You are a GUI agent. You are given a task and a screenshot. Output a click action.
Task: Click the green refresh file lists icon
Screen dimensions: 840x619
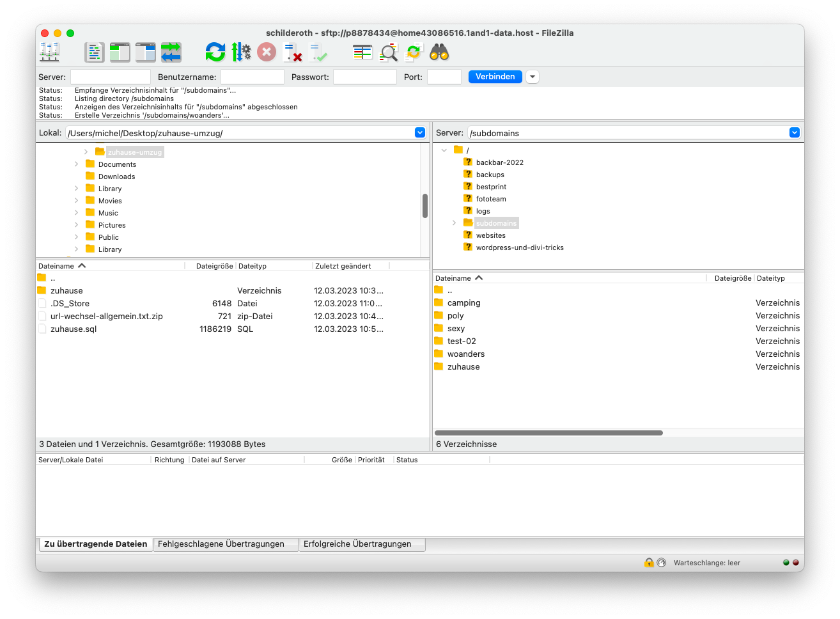click(215, 52)
